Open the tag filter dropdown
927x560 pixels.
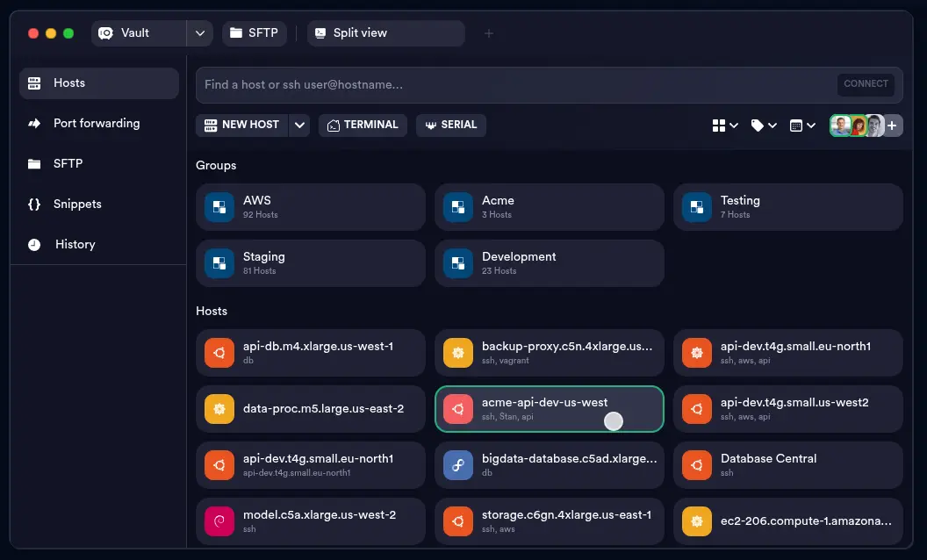pyautogui.click(x=764, y=126)
